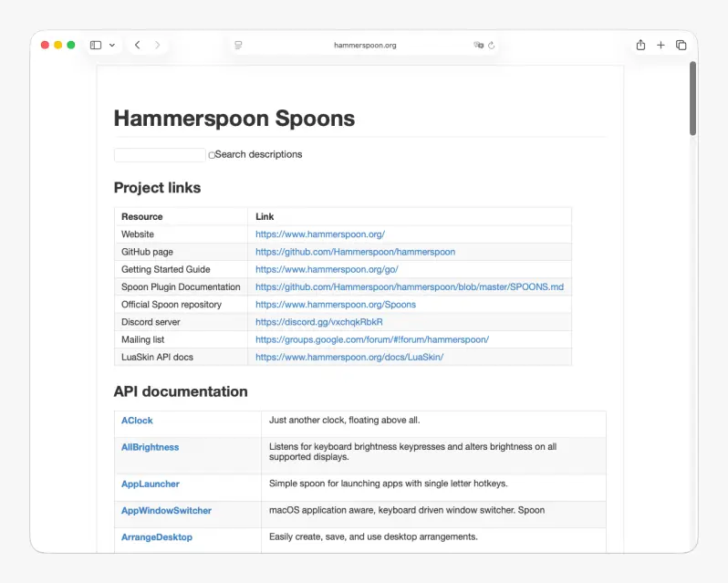Click the 'Discord server' resource cell
The image size is (728, 583).
coord(181,322)
